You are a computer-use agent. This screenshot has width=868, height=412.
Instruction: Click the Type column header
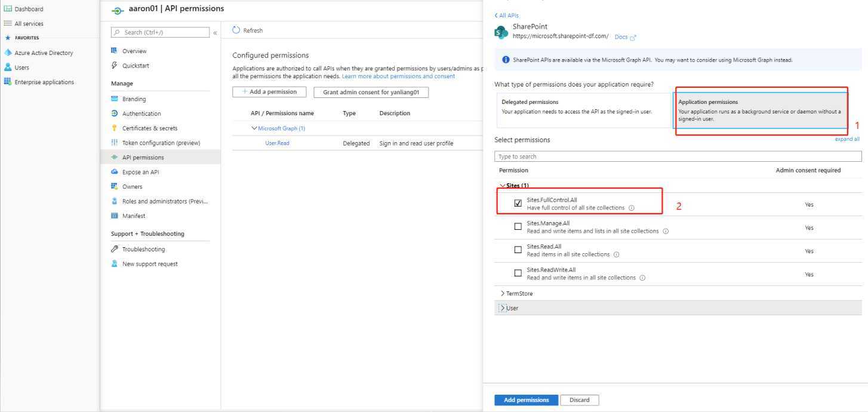pyautogui.click(x=349, y=113)
